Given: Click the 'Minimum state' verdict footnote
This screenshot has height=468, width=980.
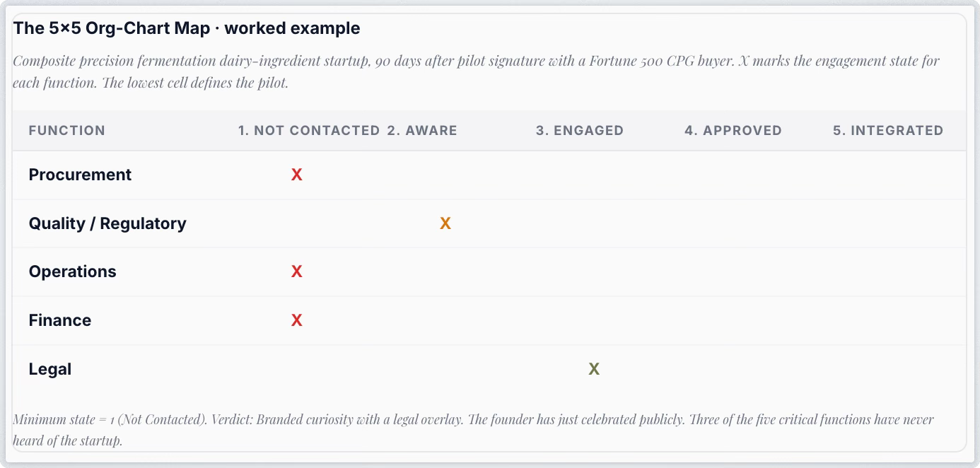Looking at the screenshot, I should coord(473,430).
